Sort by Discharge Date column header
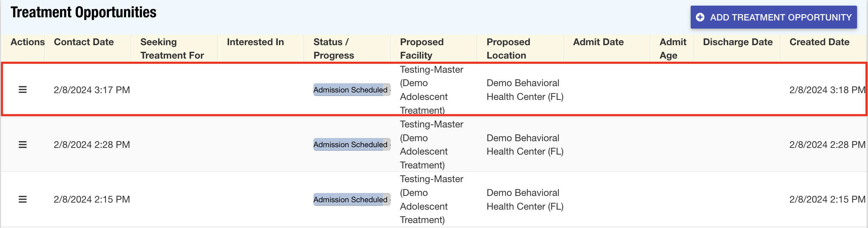This screenshot has width=868, height=228. point(738,42)
